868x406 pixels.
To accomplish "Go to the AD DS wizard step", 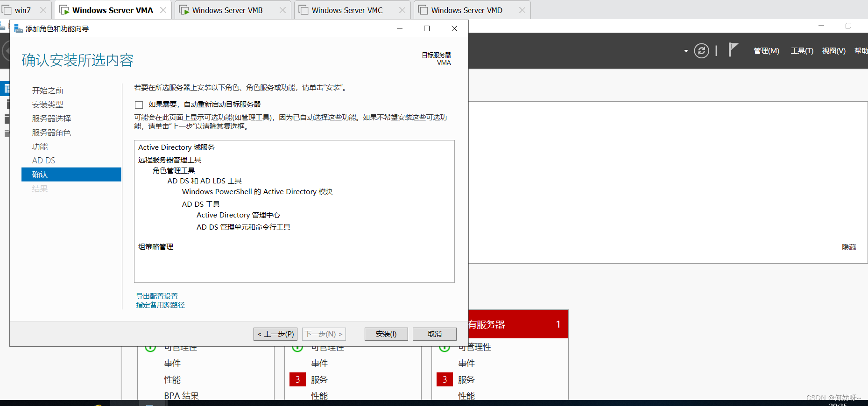I will pos(43,161).
